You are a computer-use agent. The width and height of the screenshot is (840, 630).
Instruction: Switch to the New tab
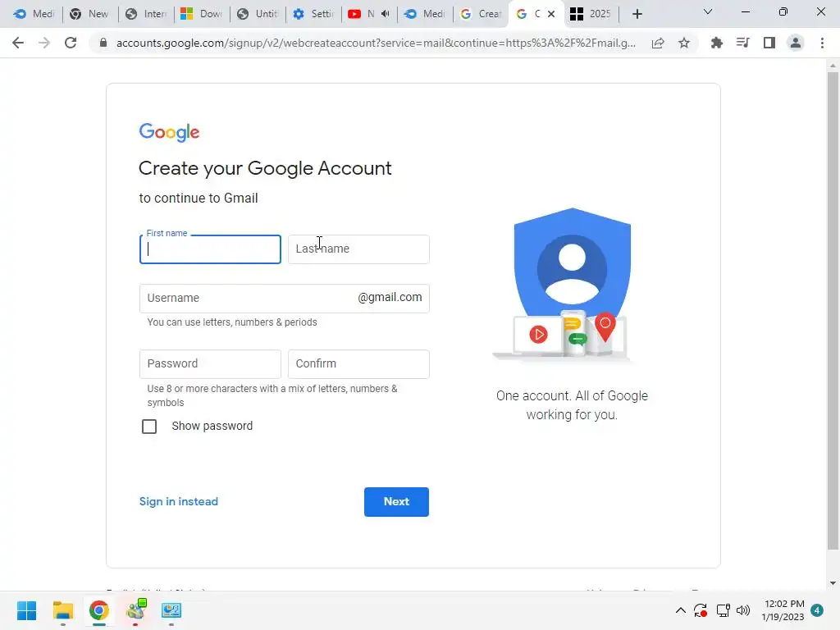click(x=89, y=14)
